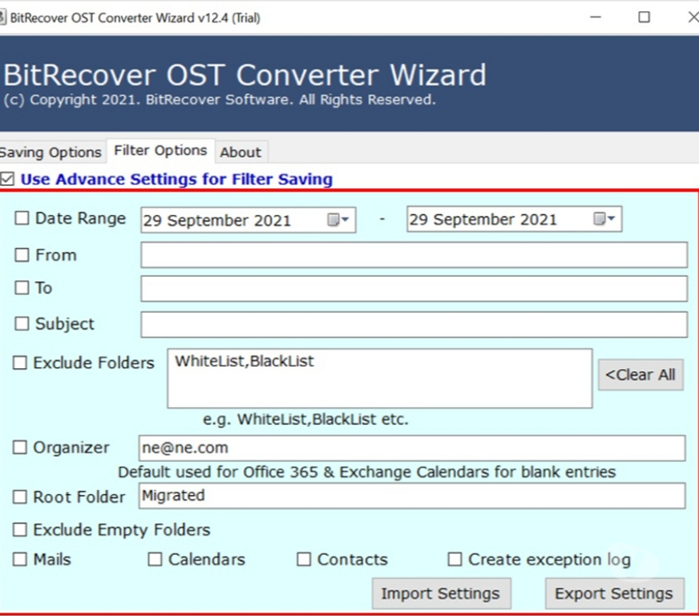The width and height of the screenshot is (699, 616).
Task: Tick the From filter checkbox
Action: 22,255
